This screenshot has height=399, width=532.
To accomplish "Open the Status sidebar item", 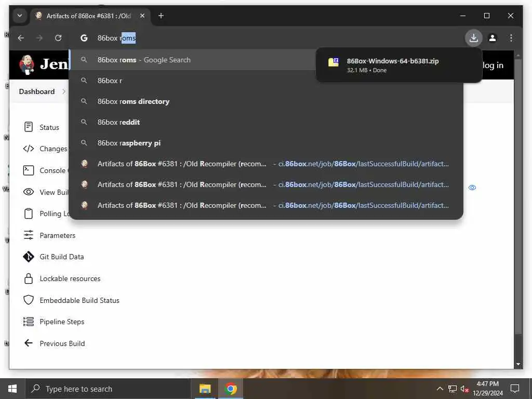I will [x=49, y=127].
